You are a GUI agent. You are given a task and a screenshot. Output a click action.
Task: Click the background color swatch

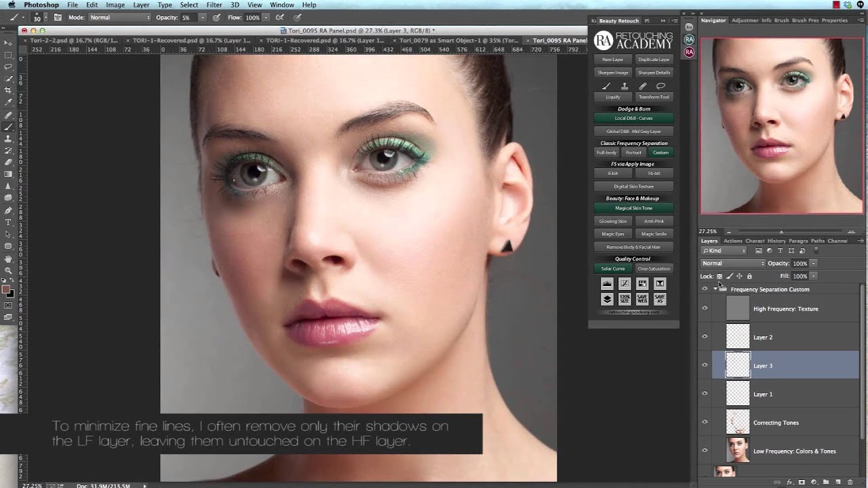tap(11, 294)
